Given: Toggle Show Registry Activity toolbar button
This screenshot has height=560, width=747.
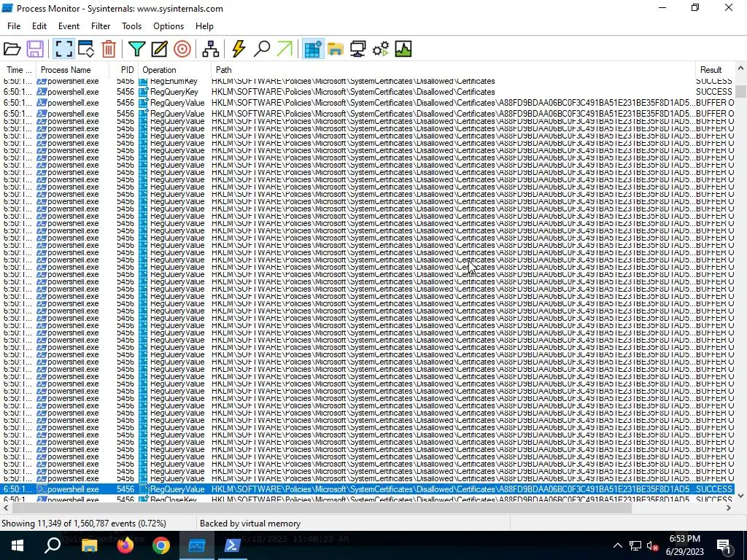Looking at the screenshot, I should [x=312, y=49].
